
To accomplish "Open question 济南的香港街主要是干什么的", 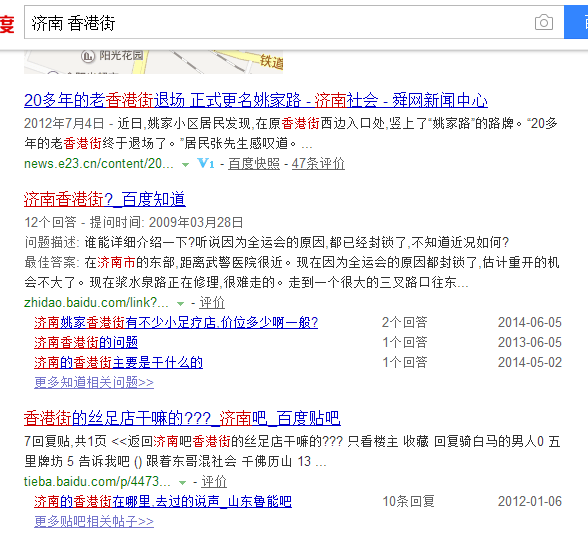I will click(x=118, y=362).
